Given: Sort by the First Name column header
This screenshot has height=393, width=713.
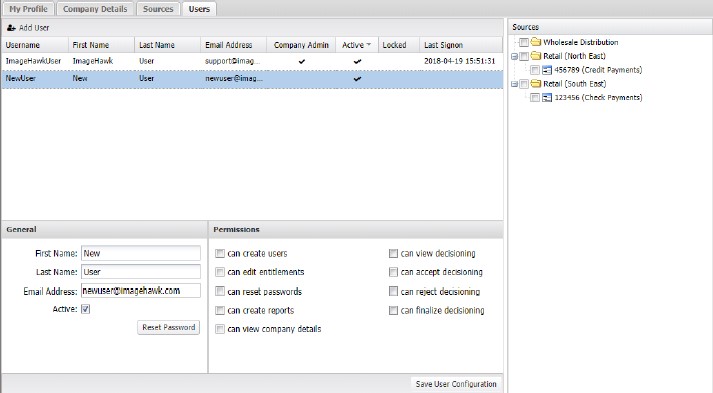Looking at the screenshot, I should [101, 45].
